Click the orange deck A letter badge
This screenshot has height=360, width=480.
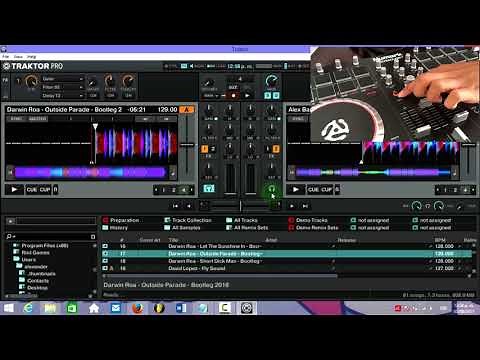[186, 110]
